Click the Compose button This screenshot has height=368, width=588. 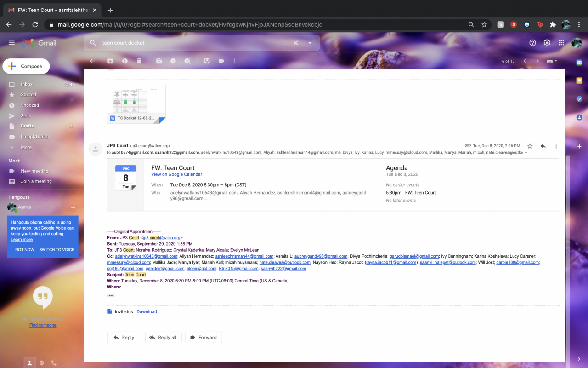(x=26, y=66)
